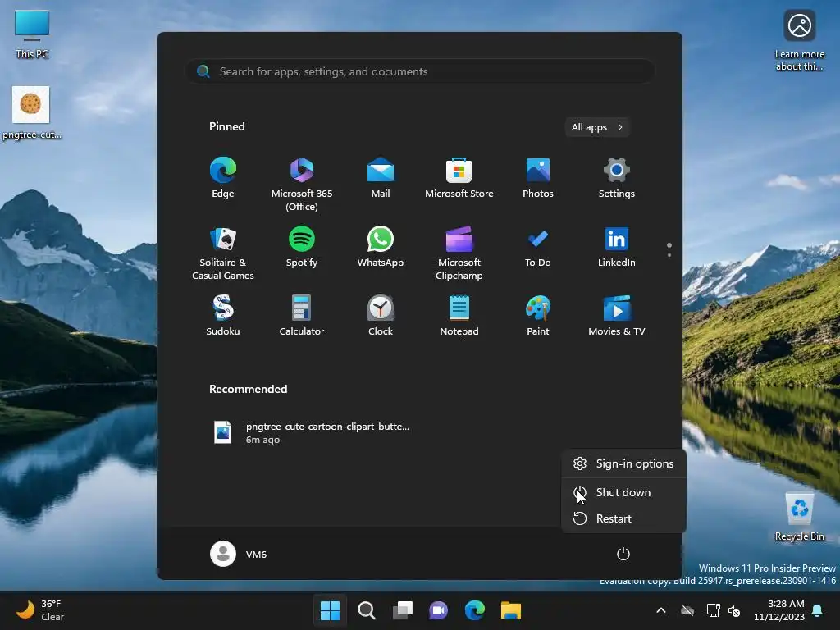Viewport: 840px width, 630px height.
Task: Click the Windows Start button
Action: (x=330, y=610)
